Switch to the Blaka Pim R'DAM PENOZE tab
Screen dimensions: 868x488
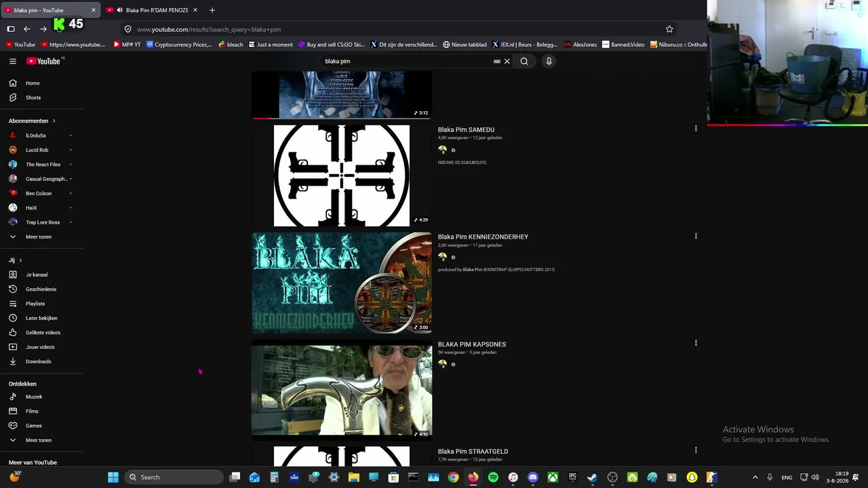[152, 10]
